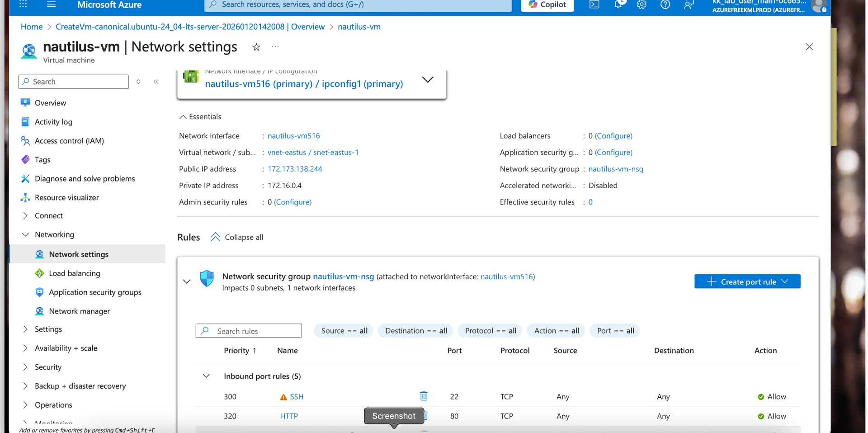Open Load balancing in the sidebar

tap(75, 273)
